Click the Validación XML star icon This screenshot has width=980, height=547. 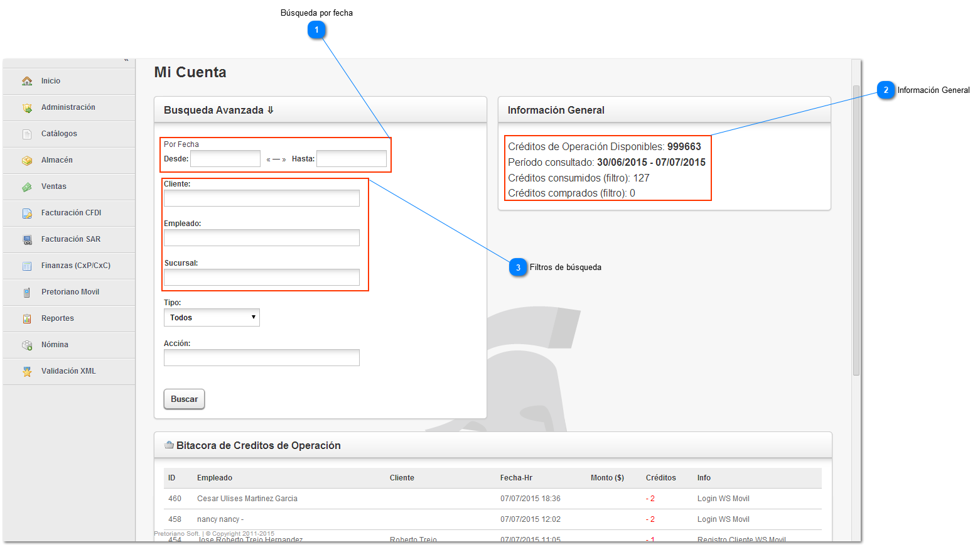pos(27,371)
